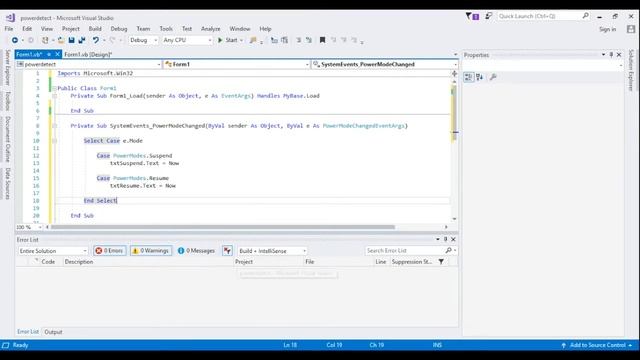
Task: Click the Uncomment Selected Lines icon
Action: (x=309, y=40)
